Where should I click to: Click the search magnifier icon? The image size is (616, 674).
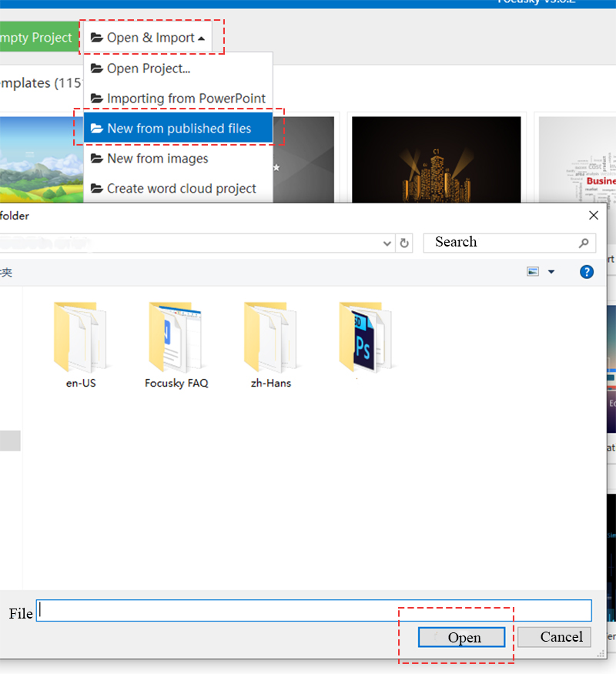[584, 243]
